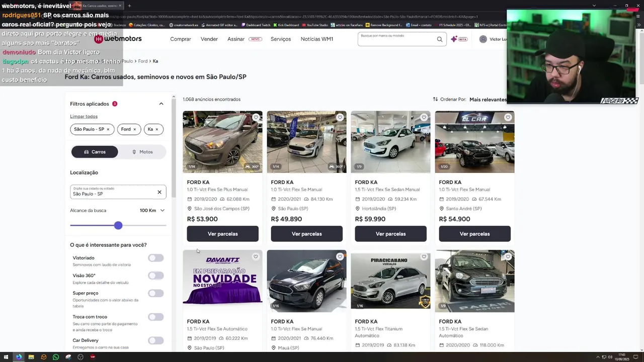Image resolution: width=644 pixels, height=362 pixels.
Task: Open the Ordenar Por Mais relevantes dropdown
Action: [488, 100]
